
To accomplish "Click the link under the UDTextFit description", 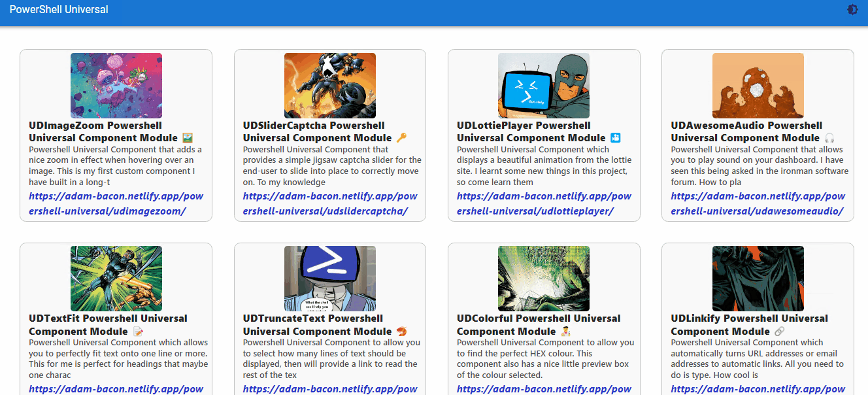I will (x=116, y=389).
